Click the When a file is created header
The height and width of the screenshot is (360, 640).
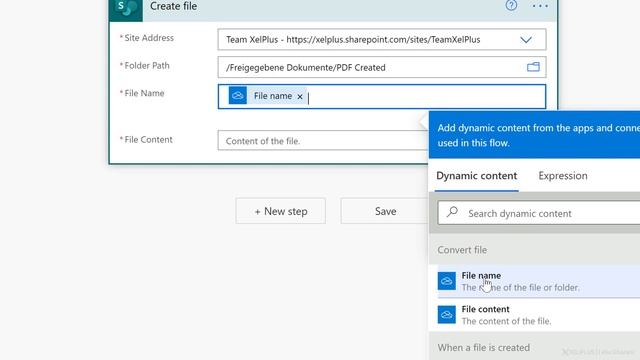click(x=534, y=347)
